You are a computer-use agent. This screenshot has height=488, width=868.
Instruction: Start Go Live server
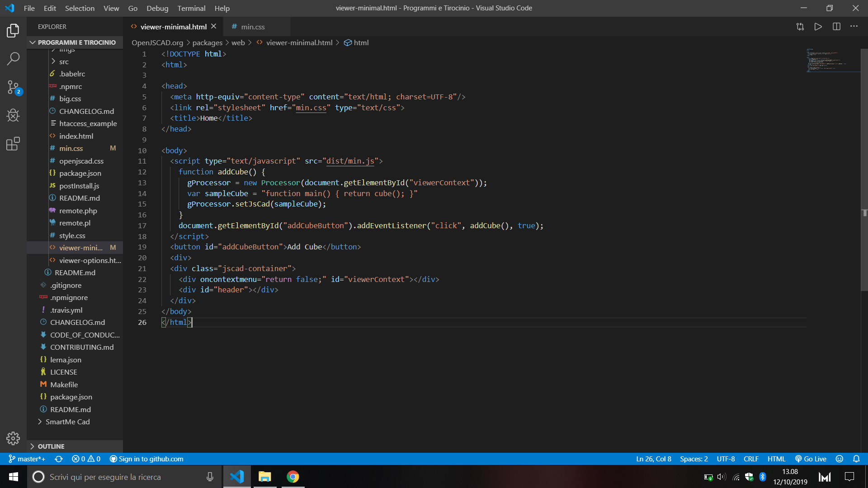pos(811,459)
